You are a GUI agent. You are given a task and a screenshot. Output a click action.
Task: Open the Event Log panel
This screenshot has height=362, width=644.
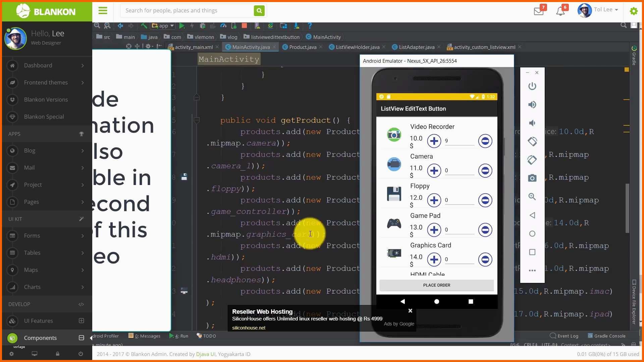click(564, 336)
